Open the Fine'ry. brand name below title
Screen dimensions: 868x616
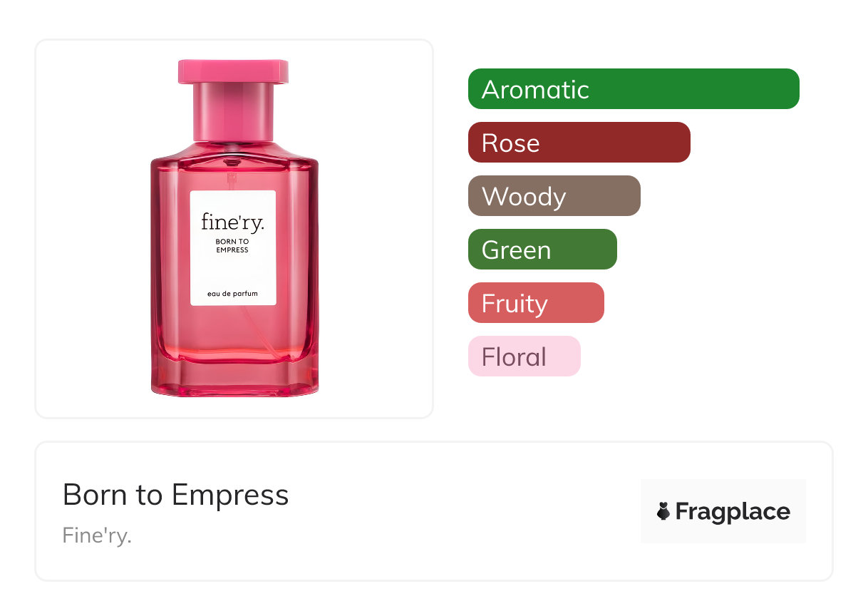click(97, 535)
